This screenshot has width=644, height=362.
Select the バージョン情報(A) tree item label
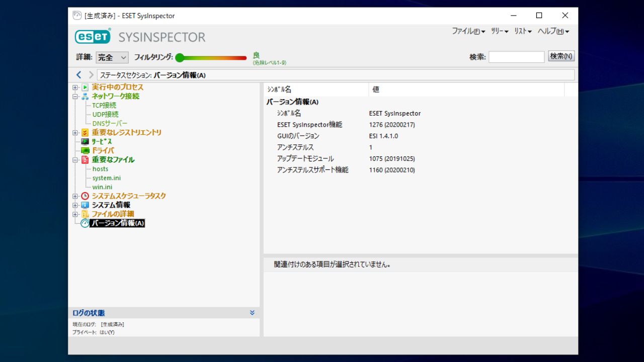click(117, 223)
